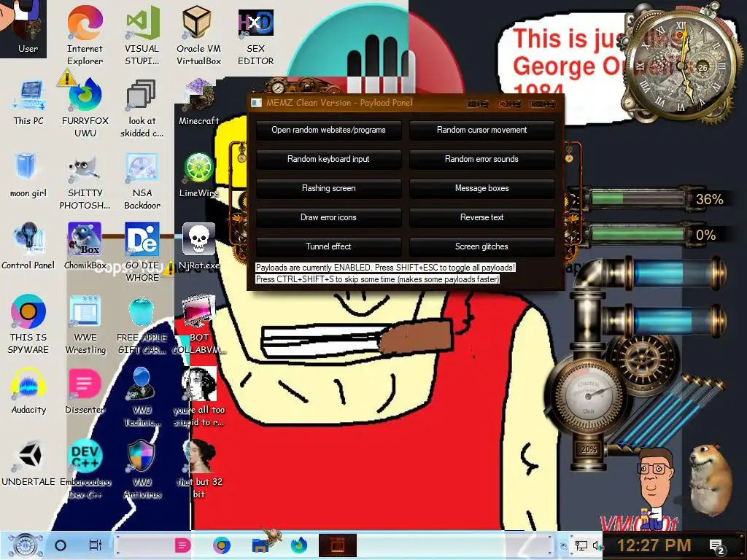
Task: Select the This PC icon
Action: 28,101
